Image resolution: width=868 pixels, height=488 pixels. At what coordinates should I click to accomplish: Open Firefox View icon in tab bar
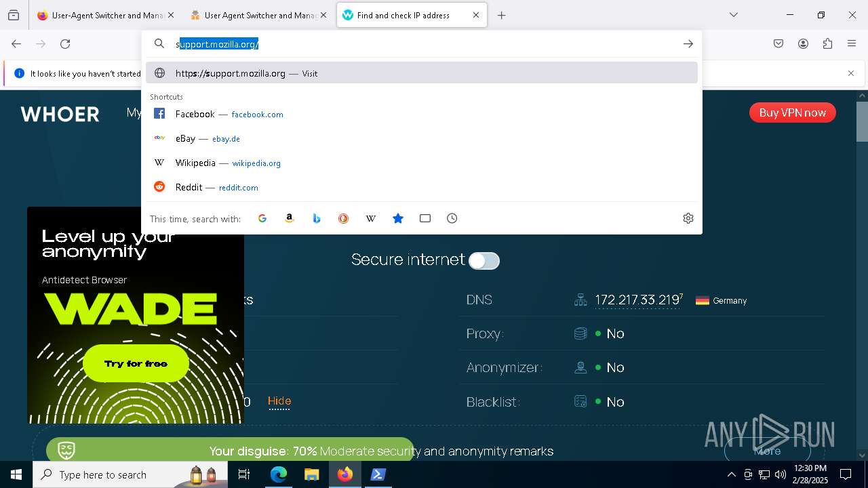pyautogui.click(x=14, y=15)
